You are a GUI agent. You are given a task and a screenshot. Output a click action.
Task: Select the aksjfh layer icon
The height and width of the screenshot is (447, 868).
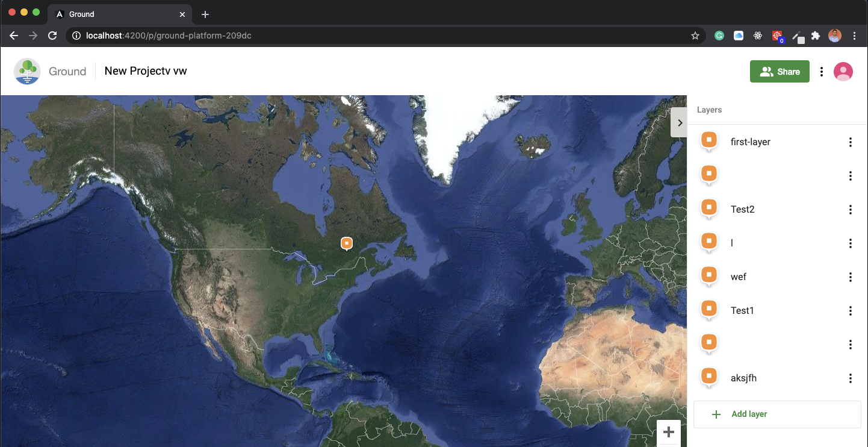[708, 376]
